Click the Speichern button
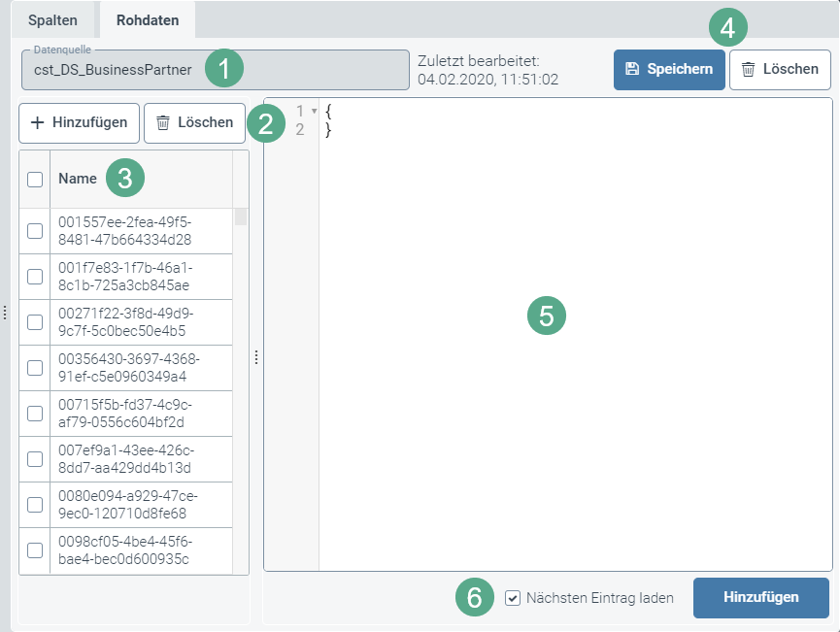Image resolution: width=840 pixels, height=632 pixels. [x=669, y=69]
